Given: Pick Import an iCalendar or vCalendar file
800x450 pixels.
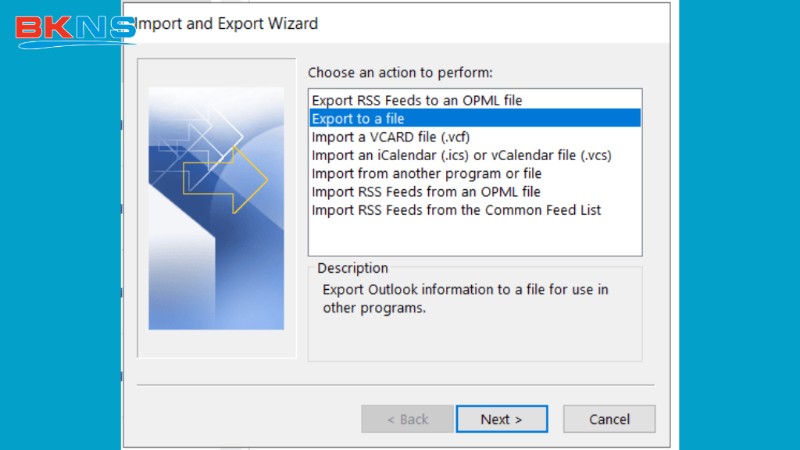Looking at the screenshot, I should click(x=460, y=155).
